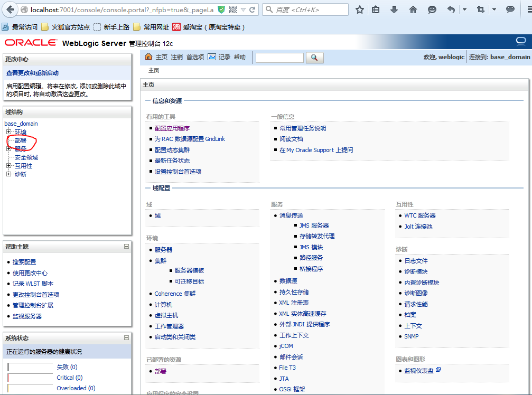
Task: Reload the page with refresh icon
Action: pos(252,10)
